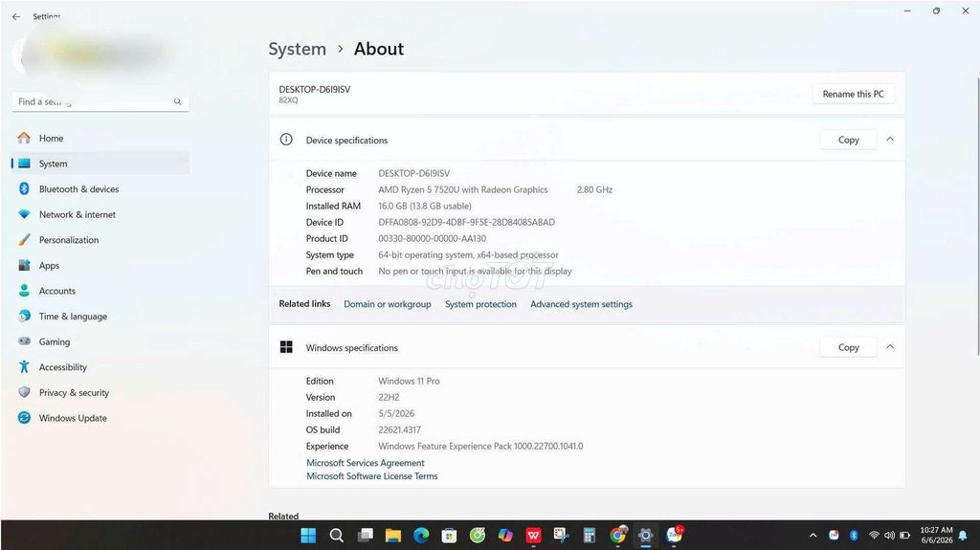
Task: Click the System breadcrumb in the header
Action: 297,49
